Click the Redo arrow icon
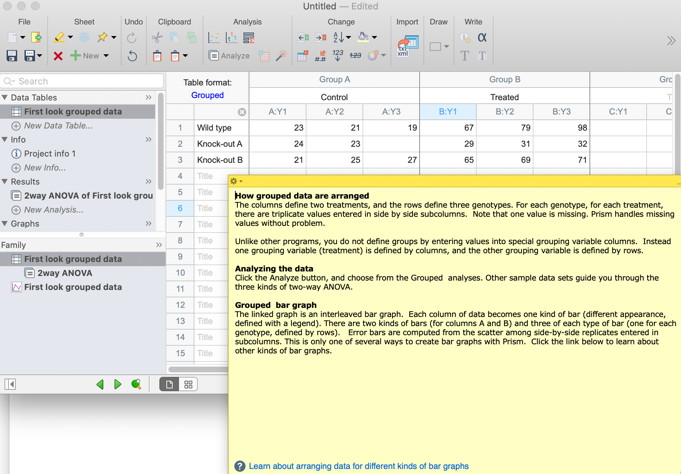The height and width of the screenshot is (474, 681). 132,38
